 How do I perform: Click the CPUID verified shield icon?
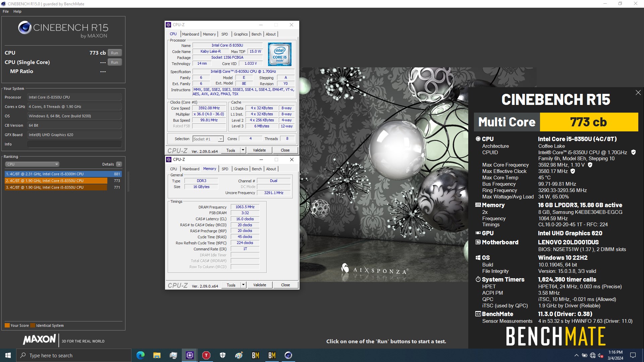633,152
